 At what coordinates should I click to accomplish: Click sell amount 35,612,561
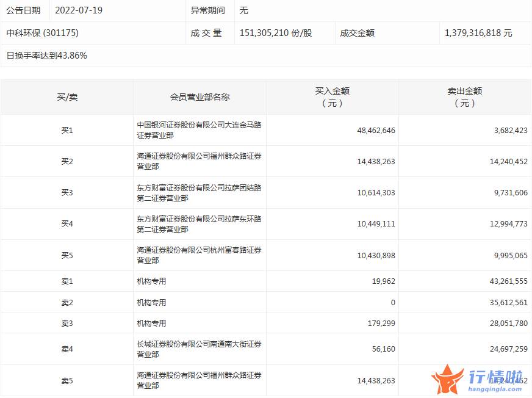[x=509, y=302]
